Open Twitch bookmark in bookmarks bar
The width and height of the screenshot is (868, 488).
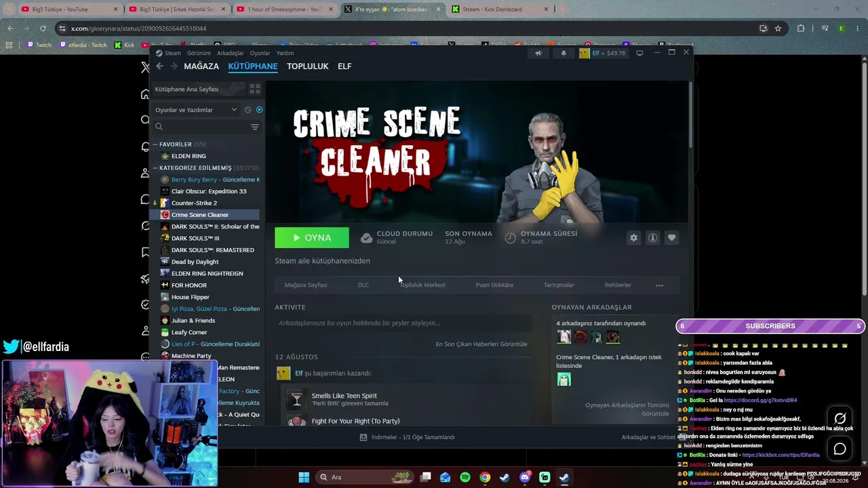(39, 45)
